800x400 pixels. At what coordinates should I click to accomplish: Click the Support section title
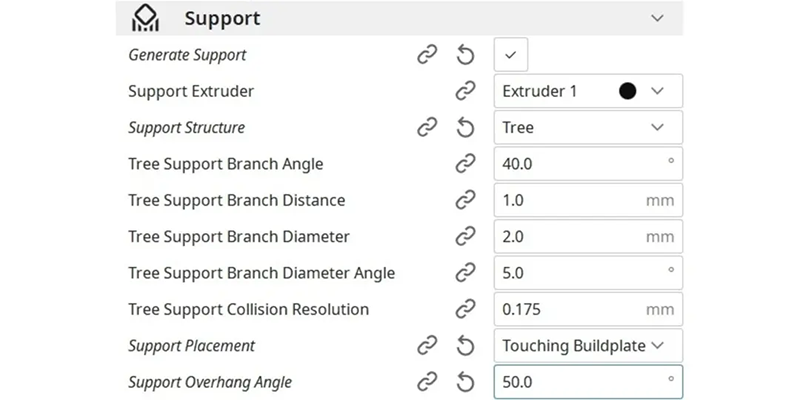[222, 18]
